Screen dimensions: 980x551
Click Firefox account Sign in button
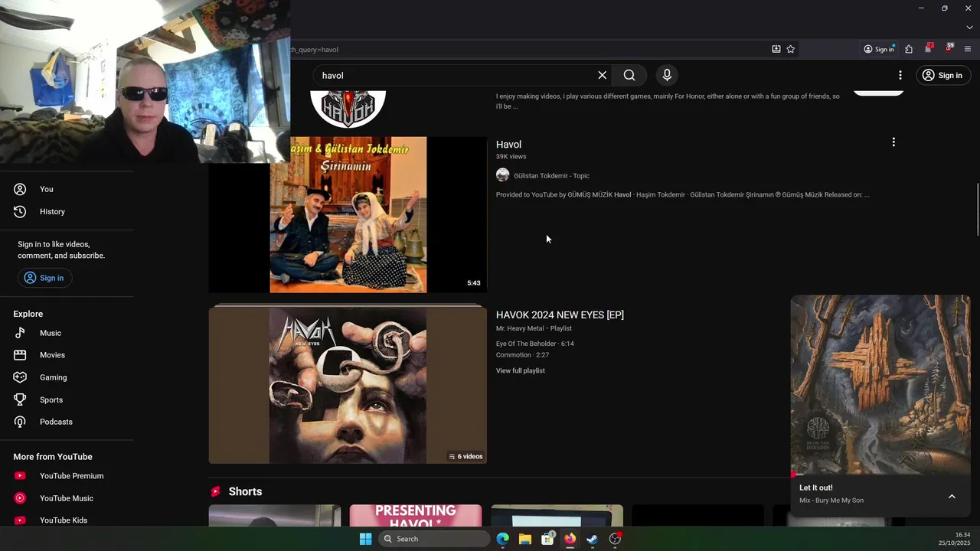click(x=879, y=49)
